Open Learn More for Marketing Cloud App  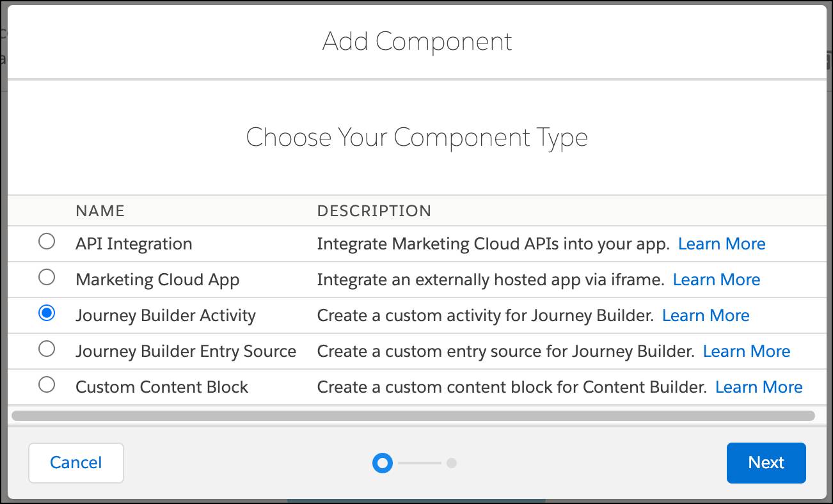(717, 280)
